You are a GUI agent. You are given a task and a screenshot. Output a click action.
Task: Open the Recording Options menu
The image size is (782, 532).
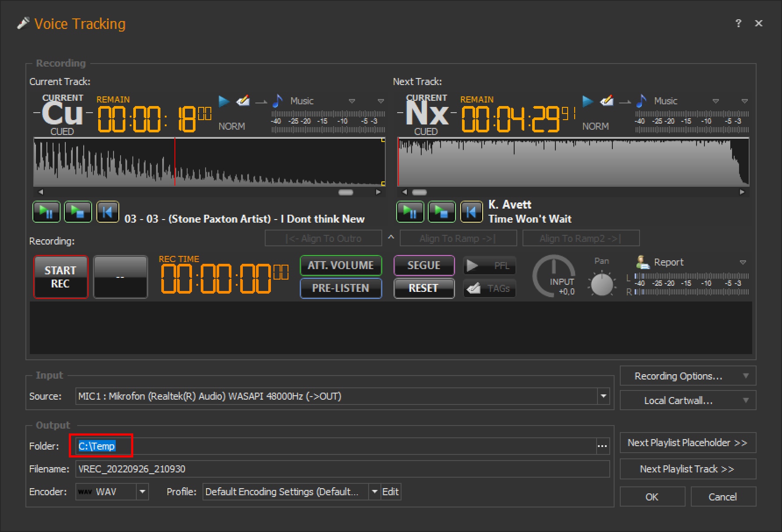pos(687,376)
